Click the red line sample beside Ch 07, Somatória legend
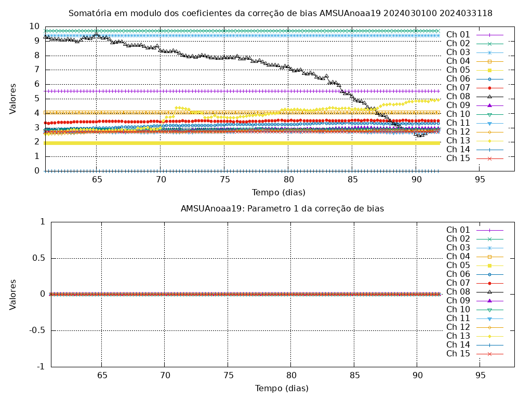The width and height of the screenshot is (532, 399). (x=489, y=88)
